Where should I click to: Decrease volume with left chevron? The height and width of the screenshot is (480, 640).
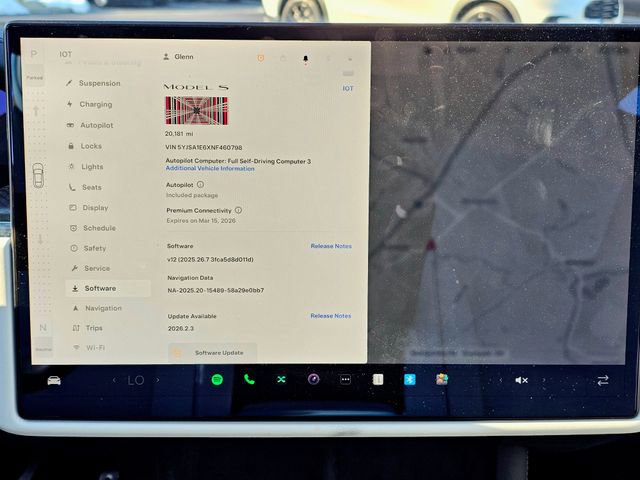click(501, 380)
